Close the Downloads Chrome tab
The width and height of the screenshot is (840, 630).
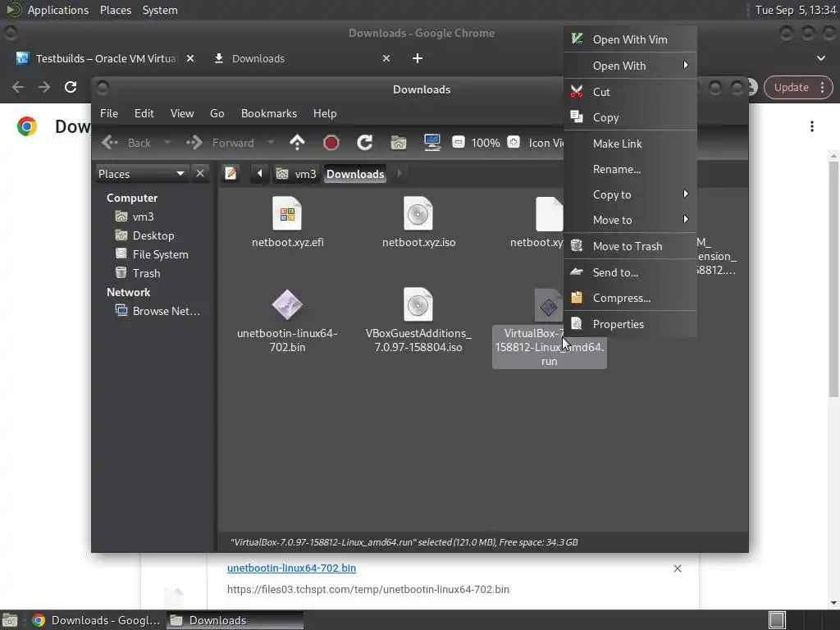coord(386,58)
